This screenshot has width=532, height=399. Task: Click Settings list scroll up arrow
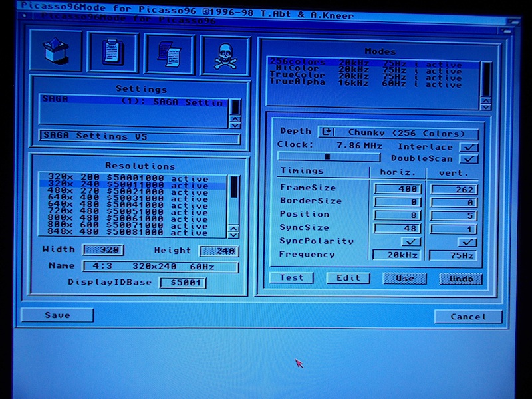(235, 119)
